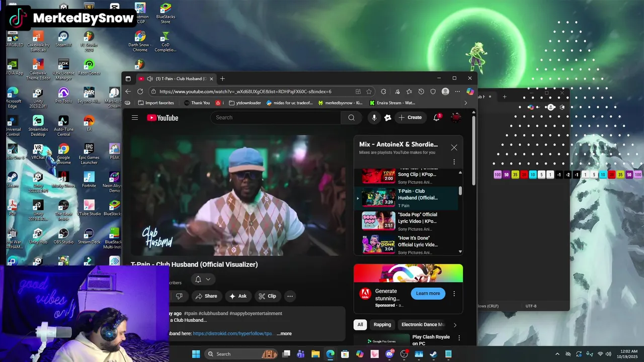Mute tab via speaker icon on tab

(150, 78)
